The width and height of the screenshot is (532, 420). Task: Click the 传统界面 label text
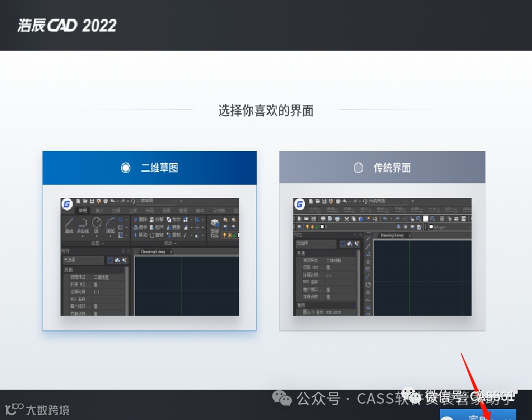click(x=392, y=168)
